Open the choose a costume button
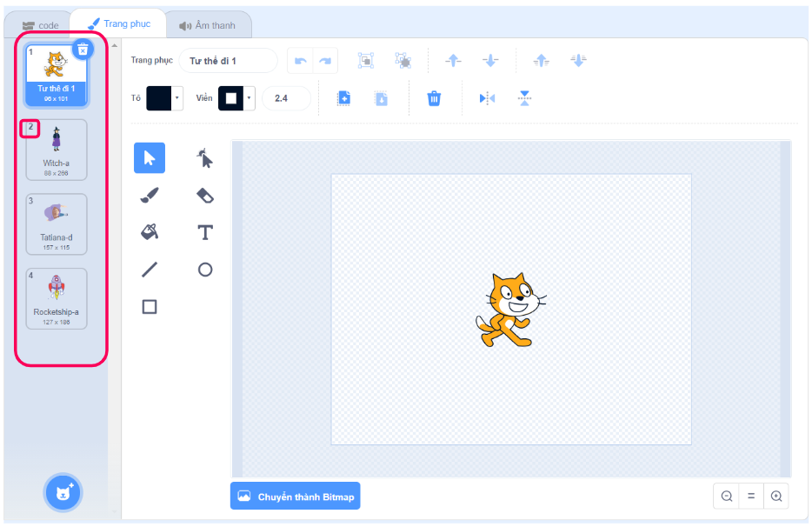The width and height of the screenshot is (812, 527). (63, 493)
